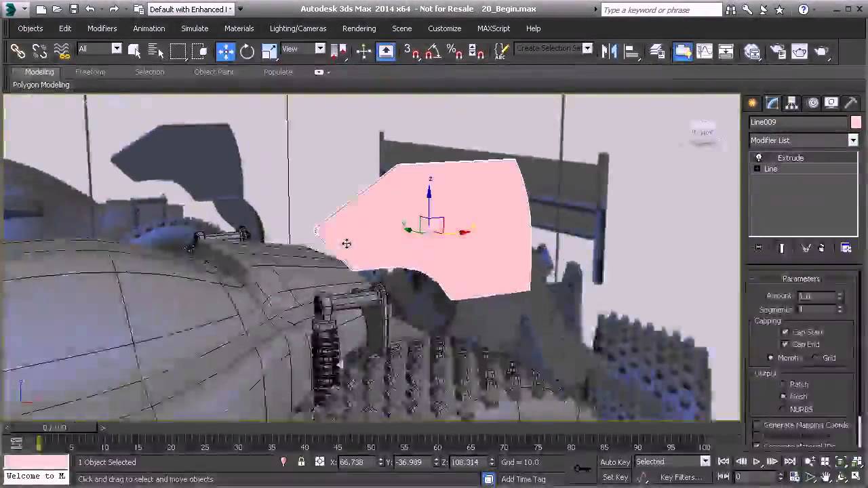Open the Rendering menu
Viewport: 868px width, 488px height.
click(359, 28)
